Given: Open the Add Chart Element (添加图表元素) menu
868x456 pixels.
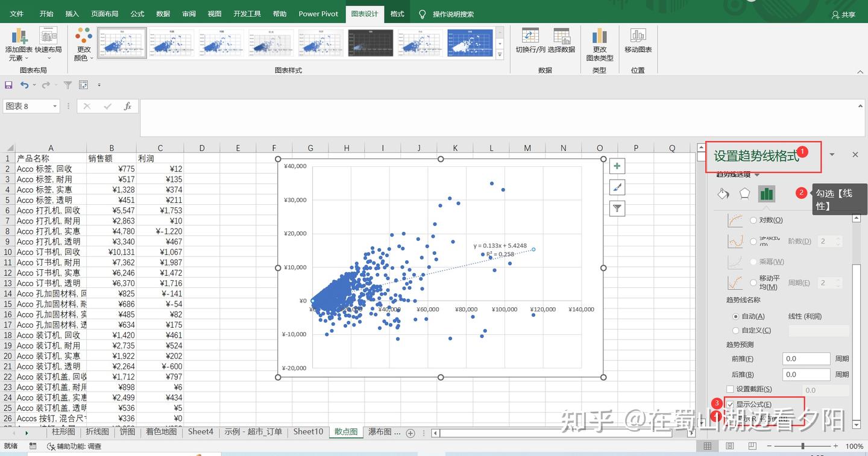Looking at the screenshot, I should pos(19,45).
